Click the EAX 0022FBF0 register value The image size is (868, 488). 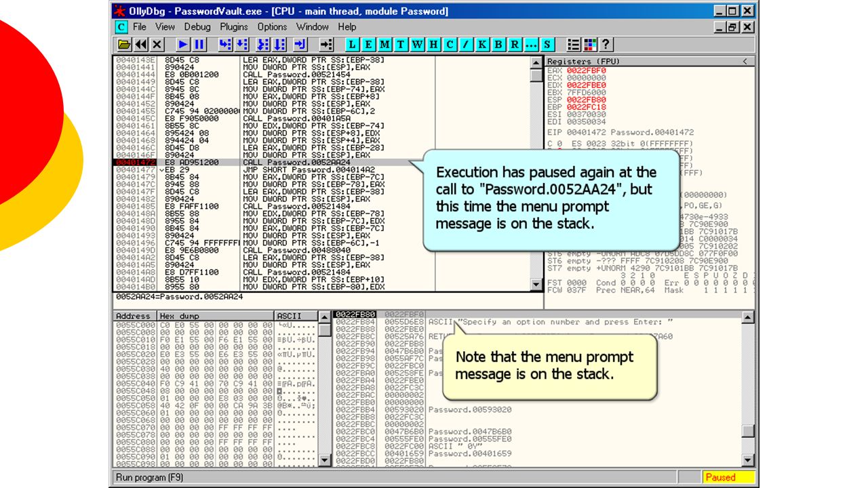point(587,70)
